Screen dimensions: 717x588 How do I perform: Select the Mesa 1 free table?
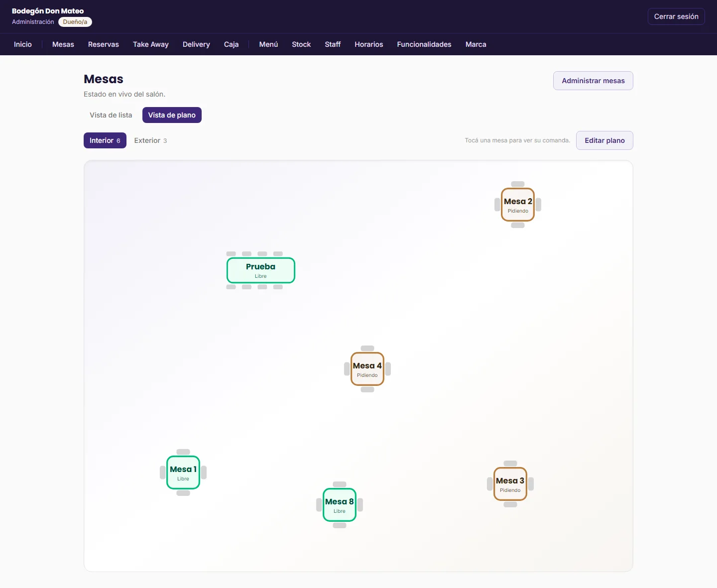183,472
